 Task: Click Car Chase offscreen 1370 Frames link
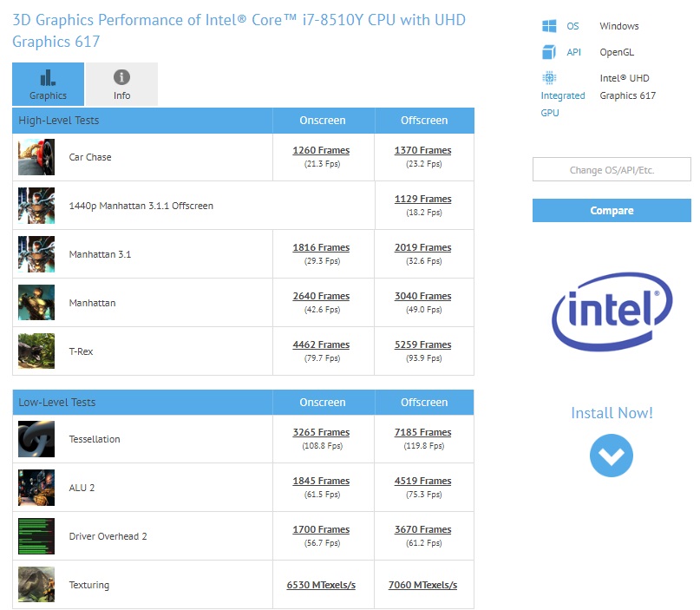tap(422, 150)
